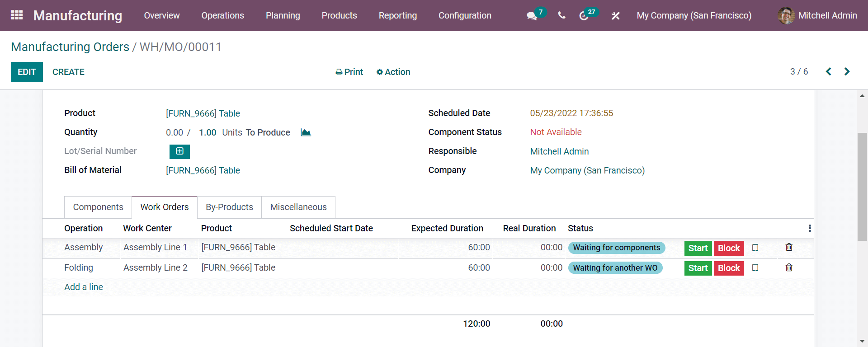868x347 pixels.
Task: Start the Assembly work order
Action: (x=698, y=248)
